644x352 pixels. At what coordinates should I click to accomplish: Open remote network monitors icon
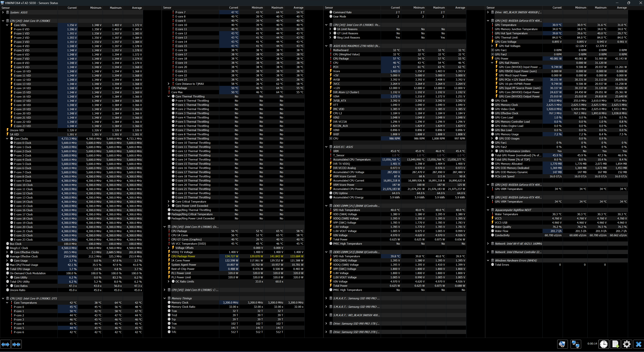point(575,344)
